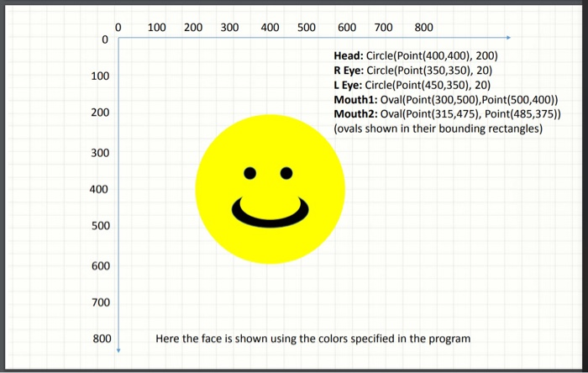Click the '200' label on the vertical axis
This screenshot has width=588, height=373.
pos(100,113)
